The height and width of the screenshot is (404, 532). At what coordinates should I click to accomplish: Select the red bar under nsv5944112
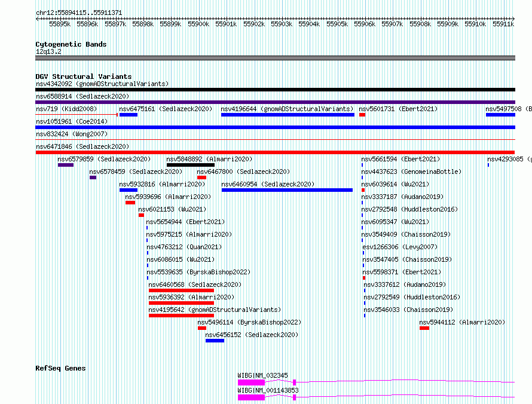[x=424, y=328]
